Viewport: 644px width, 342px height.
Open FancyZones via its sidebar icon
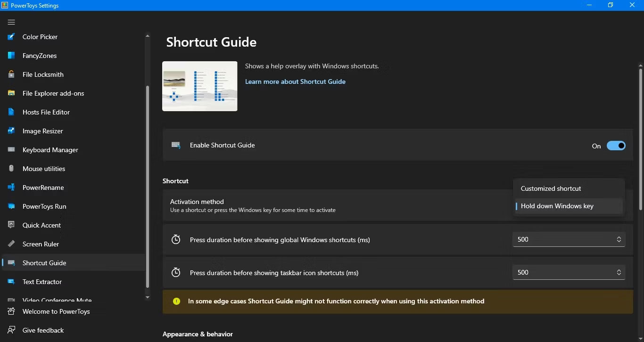point(11,56)
